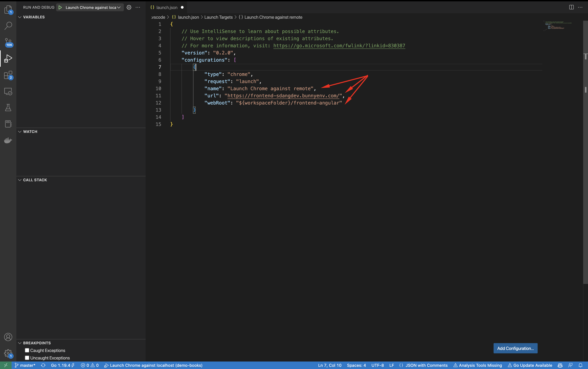
Task: Click the Add Configuration... button
Action: click(515, 348)
